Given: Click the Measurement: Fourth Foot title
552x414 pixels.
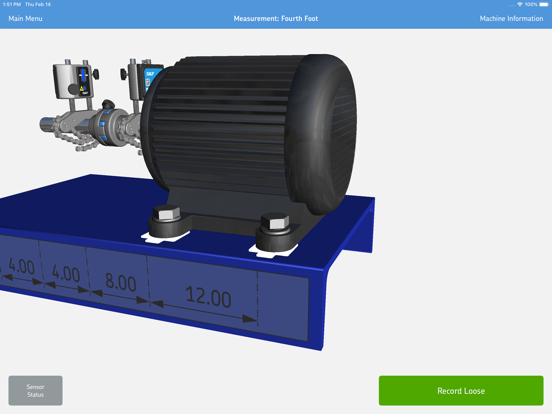Looking at the screenshot, I should click(x=276, y=18).
